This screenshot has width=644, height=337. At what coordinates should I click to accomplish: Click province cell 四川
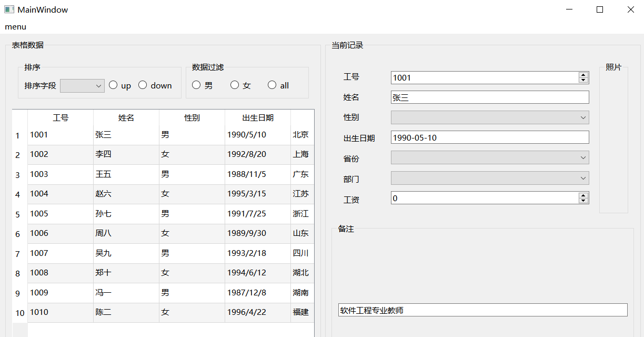[303, 254]
